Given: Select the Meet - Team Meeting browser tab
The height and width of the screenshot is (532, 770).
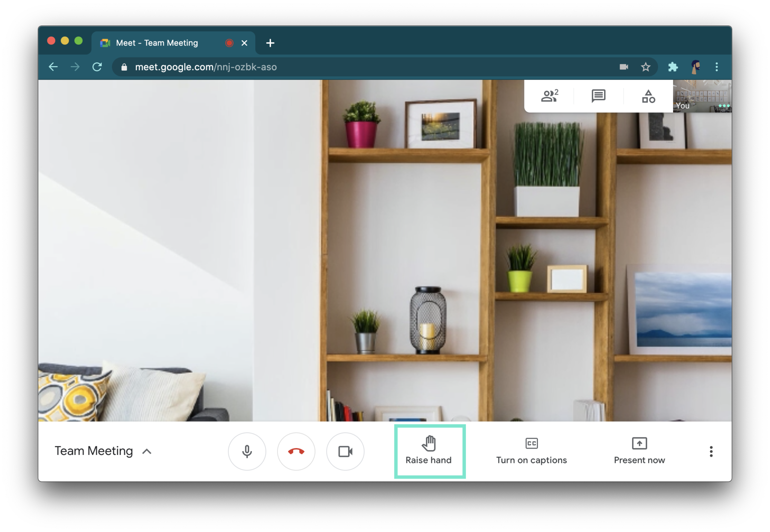Looking at the screenshot, I should click(x=156, y=43).
